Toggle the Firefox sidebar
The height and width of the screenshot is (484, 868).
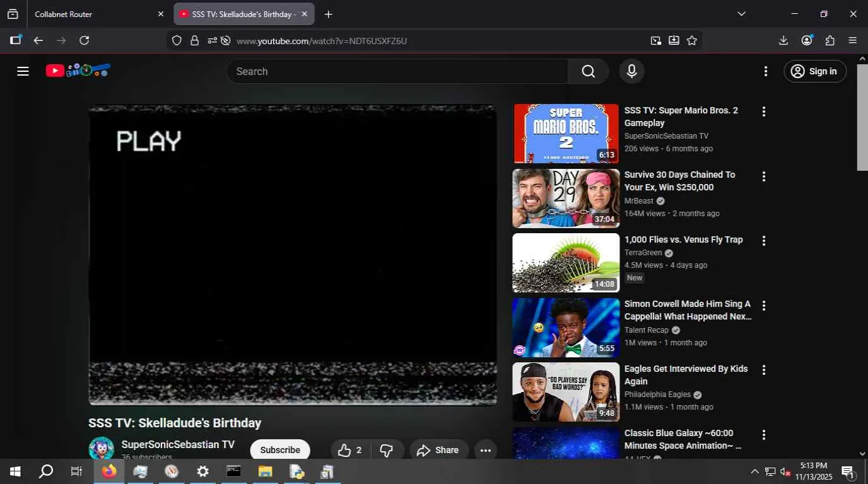[16, 40]
